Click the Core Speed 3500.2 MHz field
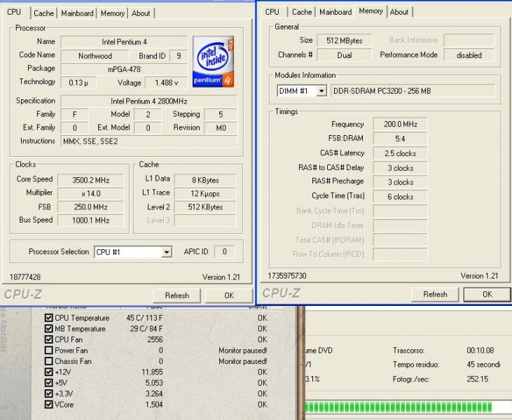This screenshot has width=512, height=420. click(x=91, y=180)
